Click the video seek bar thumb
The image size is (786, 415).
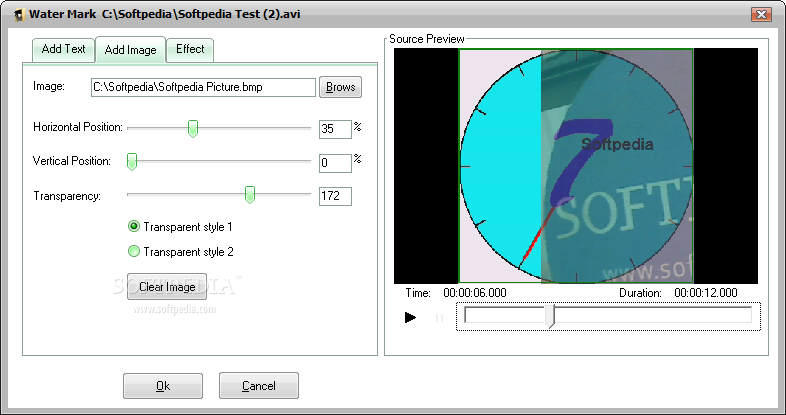[550, 316]
